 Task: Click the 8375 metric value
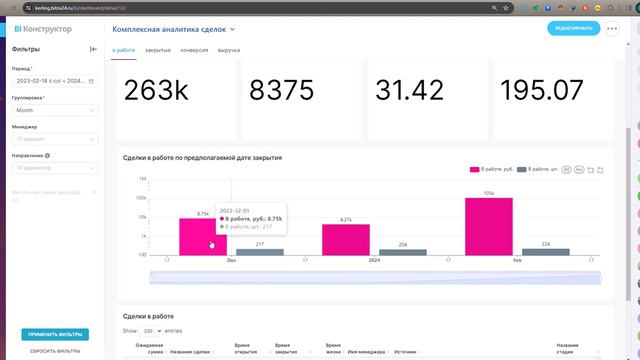click(x=282, y=90)
